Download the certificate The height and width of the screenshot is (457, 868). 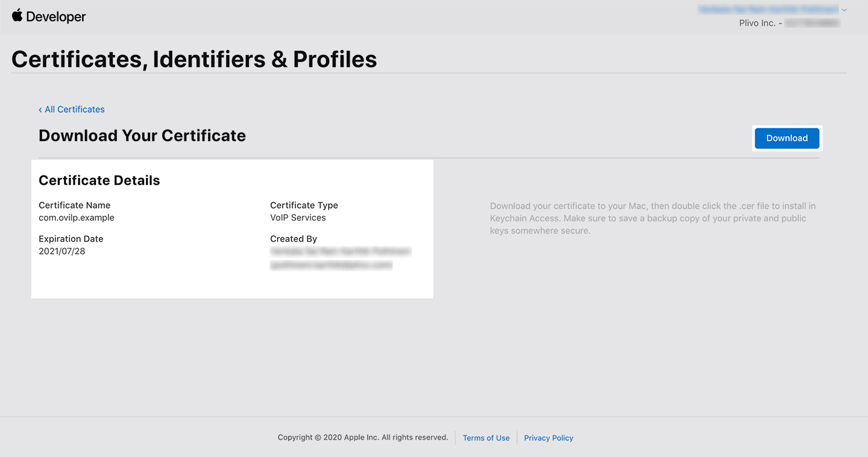(x=787, y=138)
